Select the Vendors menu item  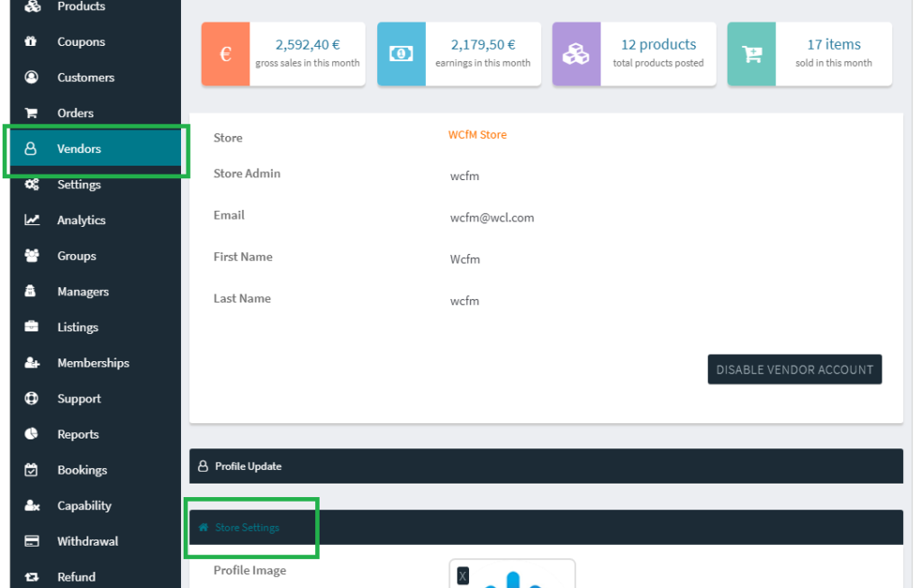95,149
